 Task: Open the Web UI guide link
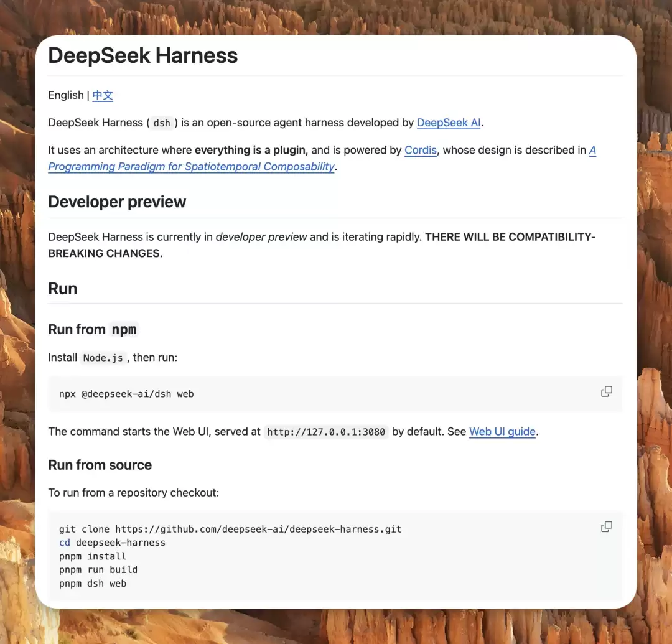pos(502,431)
